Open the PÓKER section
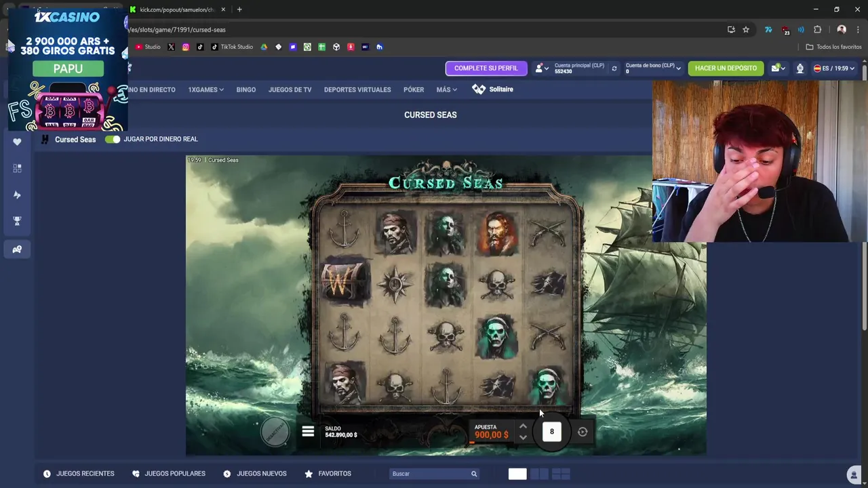868x488 pixels. (414, 89)
